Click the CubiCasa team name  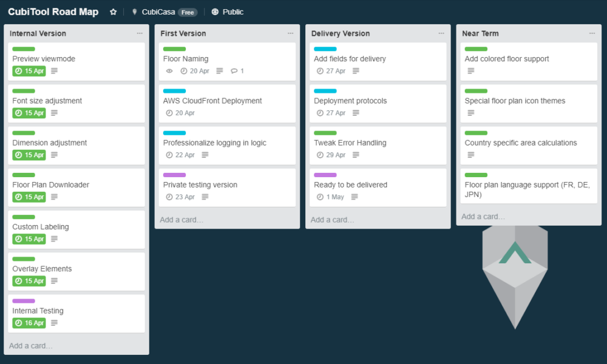pyautogui.click(x=158, y=12)
